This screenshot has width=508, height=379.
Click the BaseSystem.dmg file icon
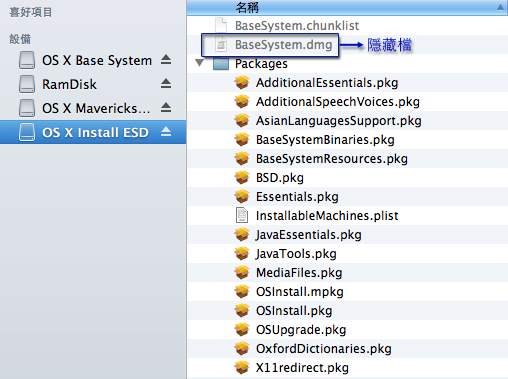pos(221,44)
